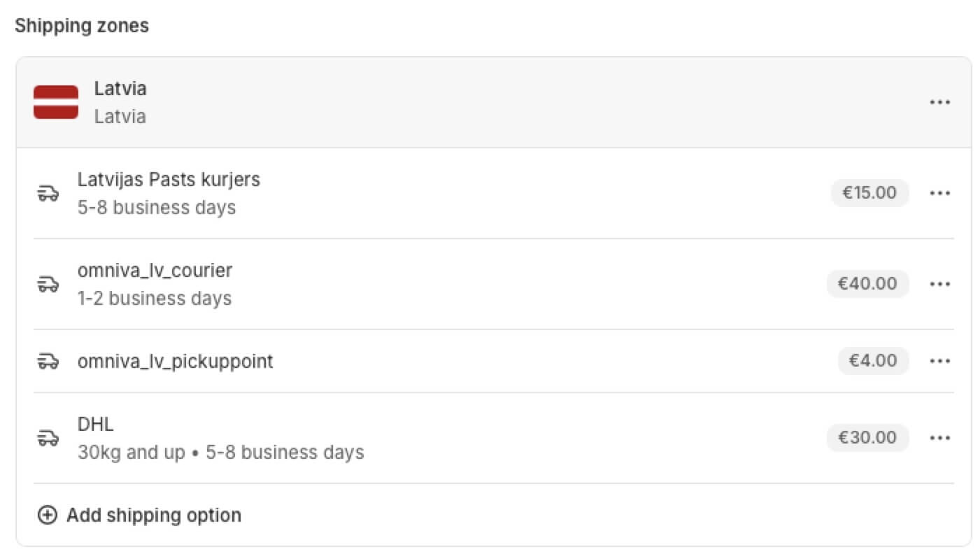980x554 pixels.
Task: Open the Latvia zone more-options menu
Action: pos(939,102)
